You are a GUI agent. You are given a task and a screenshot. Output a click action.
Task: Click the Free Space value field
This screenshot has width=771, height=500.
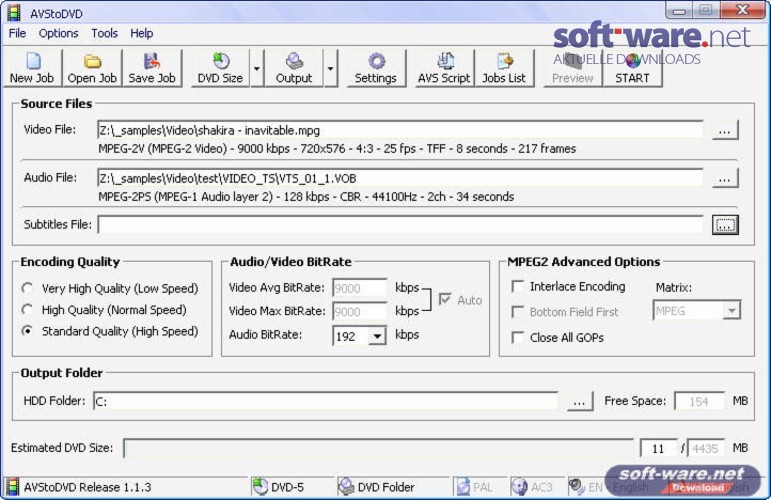click(x=699, y=401)
